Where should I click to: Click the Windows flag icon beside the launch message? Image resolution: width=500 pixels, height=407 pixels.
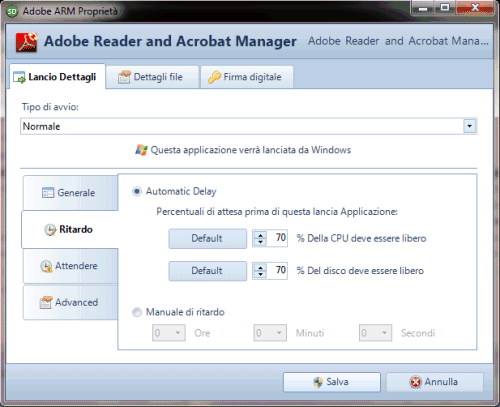(141, 150)
